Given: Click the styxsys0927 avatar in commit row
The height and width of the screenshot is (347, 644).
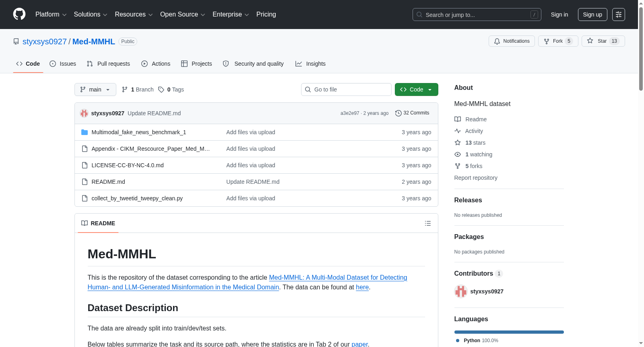Looking at the screenshot, I should [x=84, y=113].
